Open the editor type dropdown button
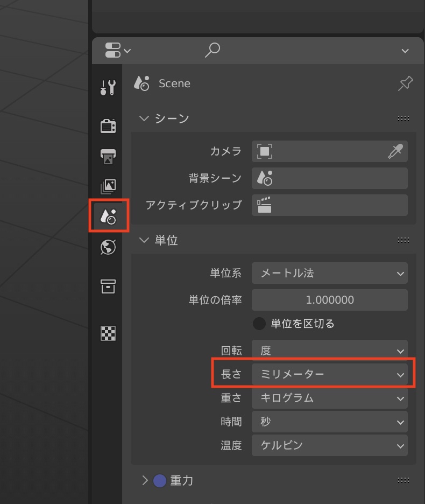 pyautogui.click(x=117, y=51)
